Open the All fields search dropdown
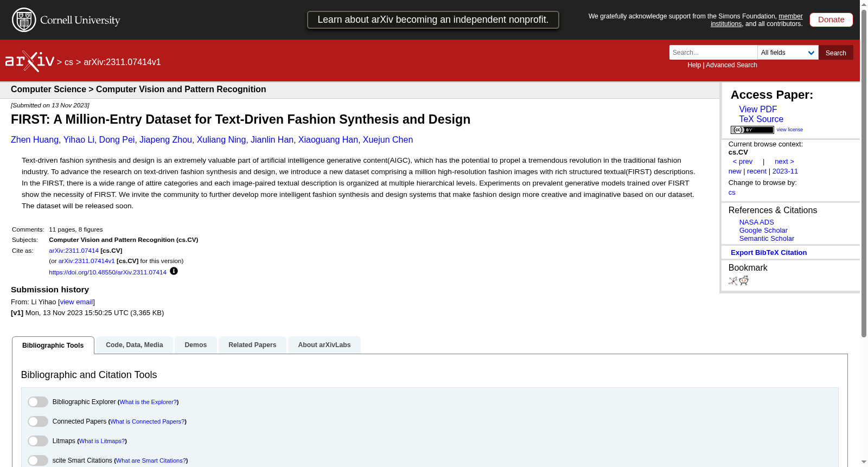Image resolution: width=868 pixels, height=467 pixels. (x=788, y=53)
